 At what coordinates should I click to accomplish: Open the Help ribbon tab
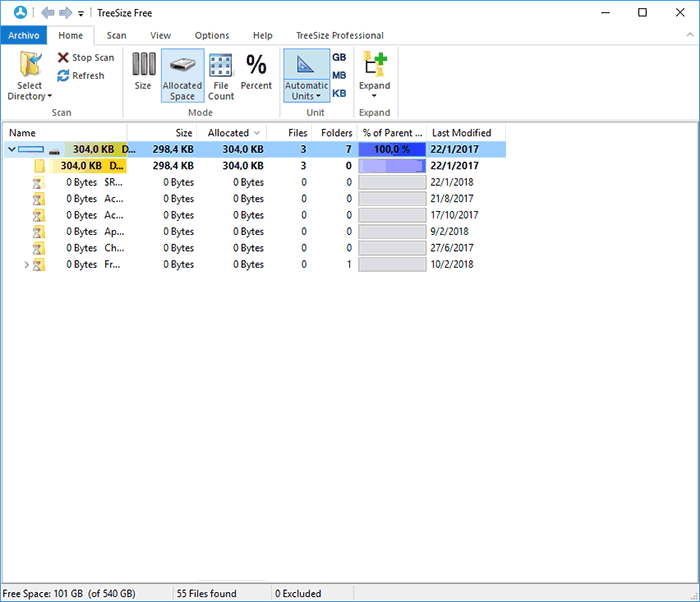coord(262,35)
